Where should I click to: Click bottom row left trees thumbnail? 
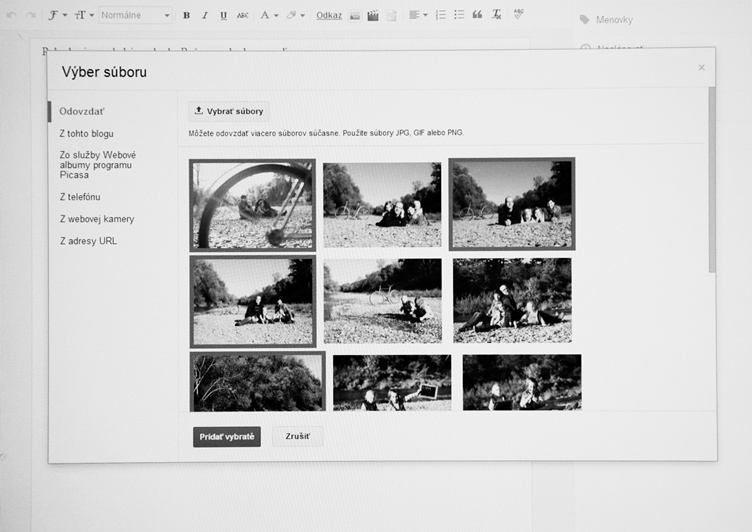point(258,382)
